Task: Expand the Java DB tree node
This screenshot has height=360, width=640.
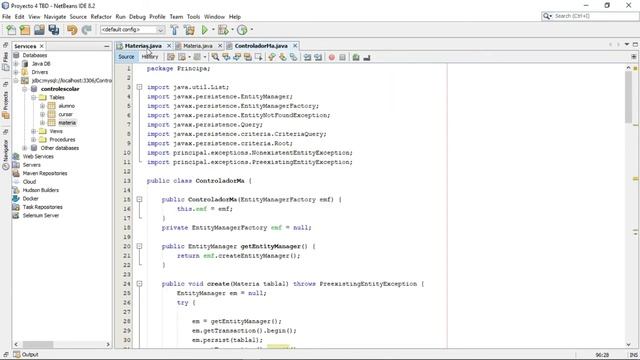Action: click(16, 64)
